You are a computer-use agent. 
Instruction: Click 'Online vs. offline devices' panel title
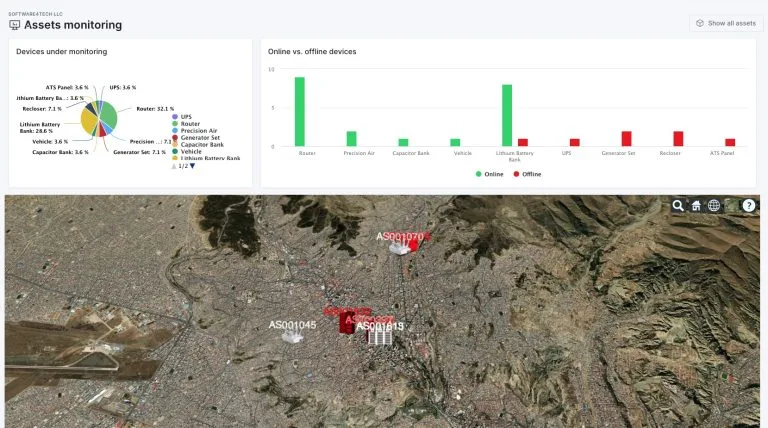tap(312, 51)
